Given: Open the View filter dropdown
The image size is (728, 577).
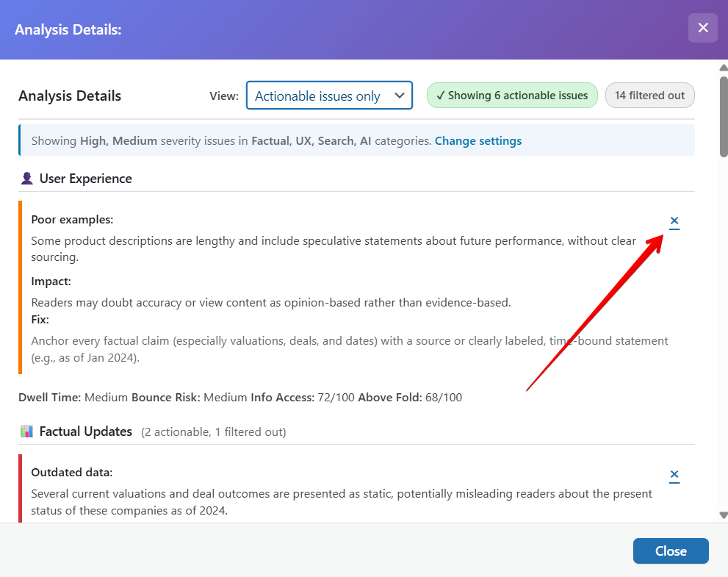Looking at the screenshot, I should [329, 96].
